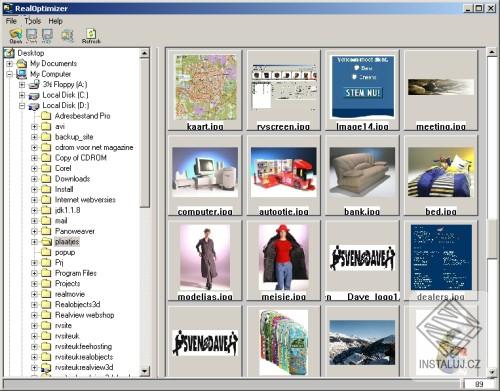The image size is (500, 391).
Task: Click the Local Disk (D:) drive icon
Action: [34, 106]
